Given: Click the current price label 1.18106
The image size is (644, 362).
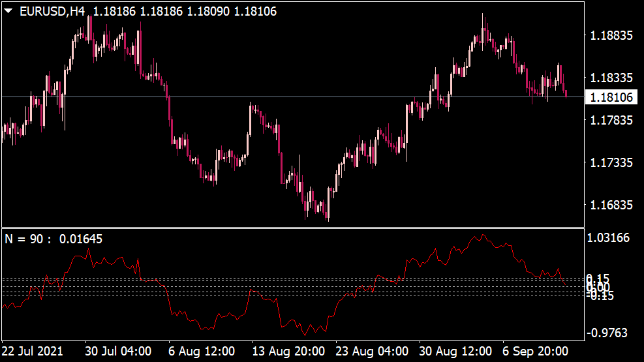Looking at the screenshot, I should (x=611, y=97).
